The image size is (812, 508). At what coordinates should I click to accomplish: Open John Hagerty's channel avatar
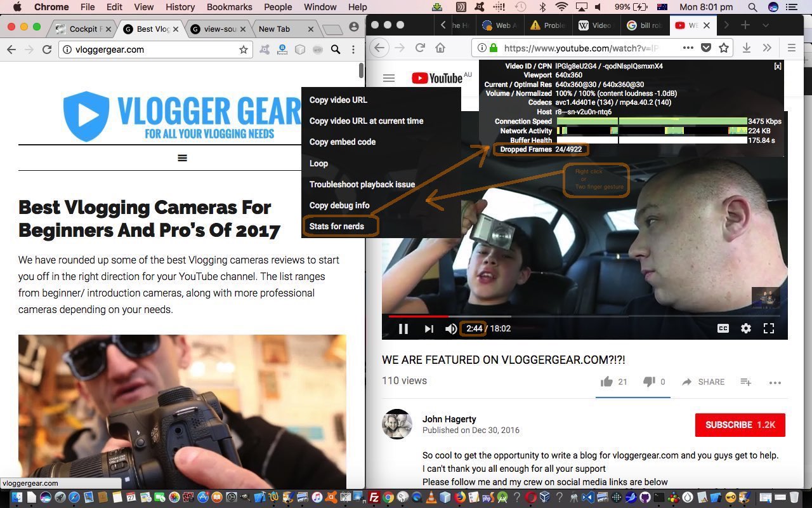point(397,424)
